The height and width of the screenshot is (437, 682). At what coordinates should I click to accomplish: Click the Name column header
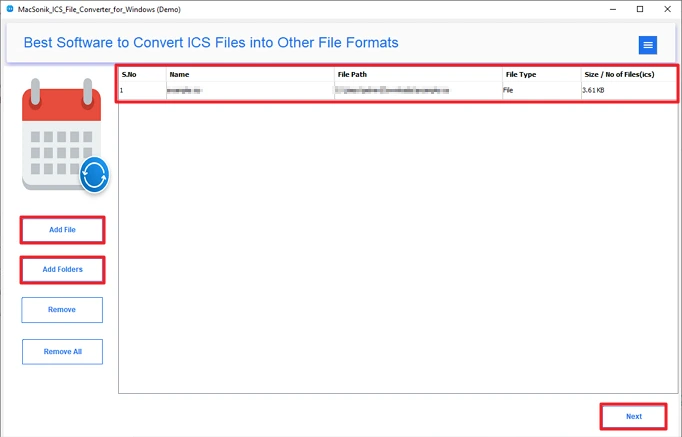pos(250,74)
